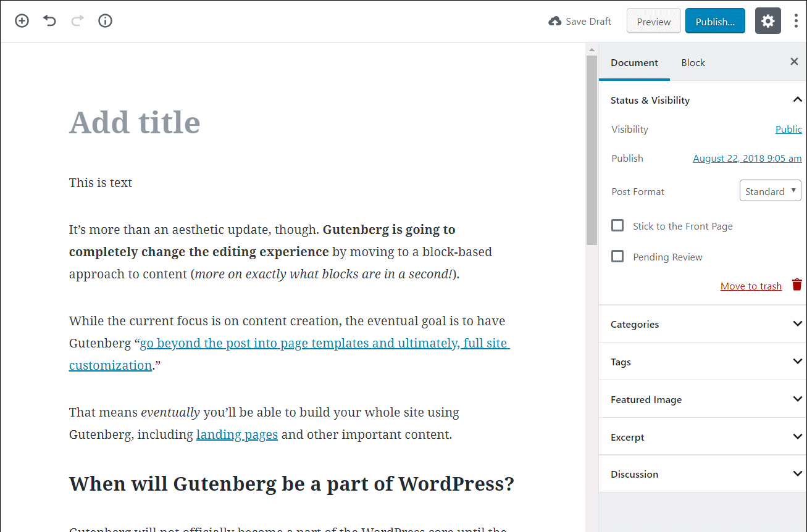Click the "Post Format" label
The width and height of the screenshot is (807, 532).
pyautogui.click(x=638, y=191)
